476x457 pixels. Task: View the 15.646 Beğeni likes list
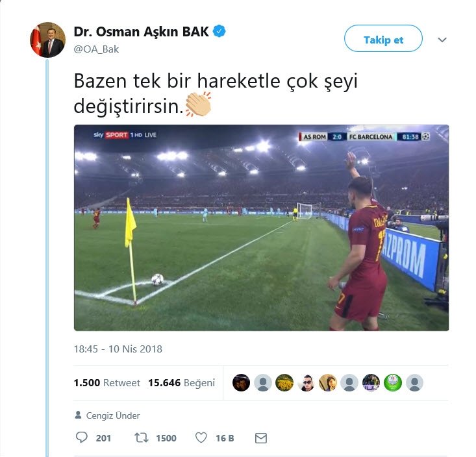pos(182,382)
